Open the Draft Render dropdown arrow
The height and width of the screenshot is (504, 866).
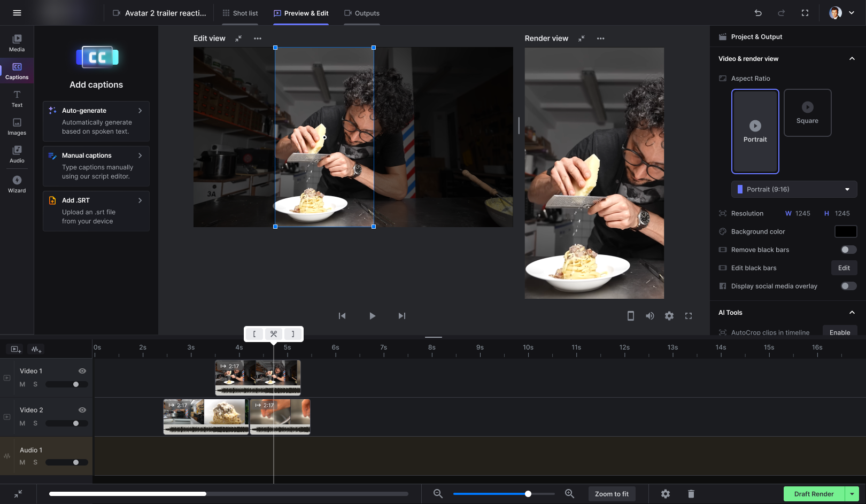[852, 494]
